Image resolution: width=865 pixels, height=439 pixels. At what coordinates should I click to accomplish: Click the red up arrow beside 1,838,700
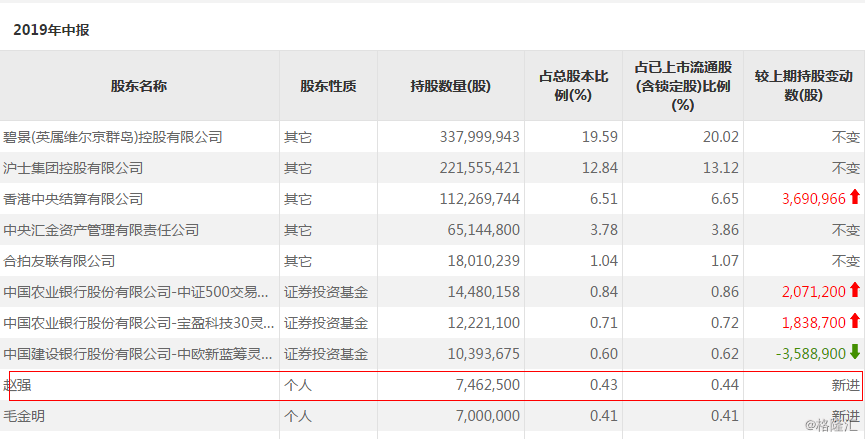[855, 320]
